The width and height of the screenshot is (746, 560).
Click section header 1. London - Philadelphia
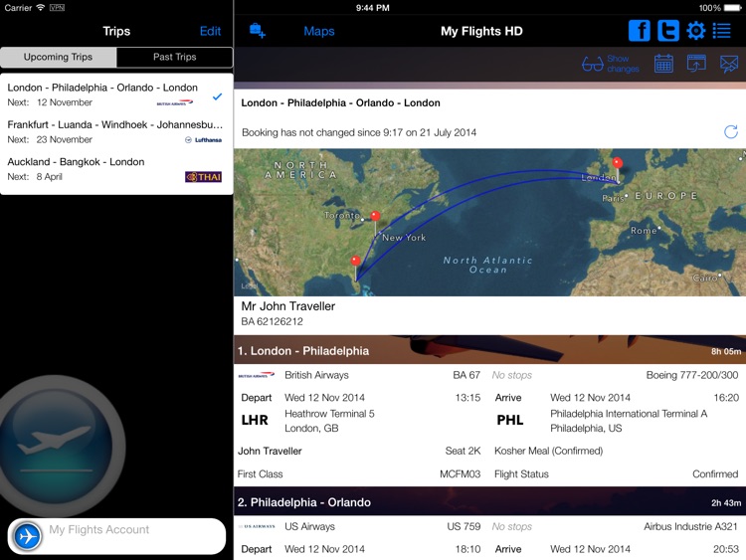489,351
